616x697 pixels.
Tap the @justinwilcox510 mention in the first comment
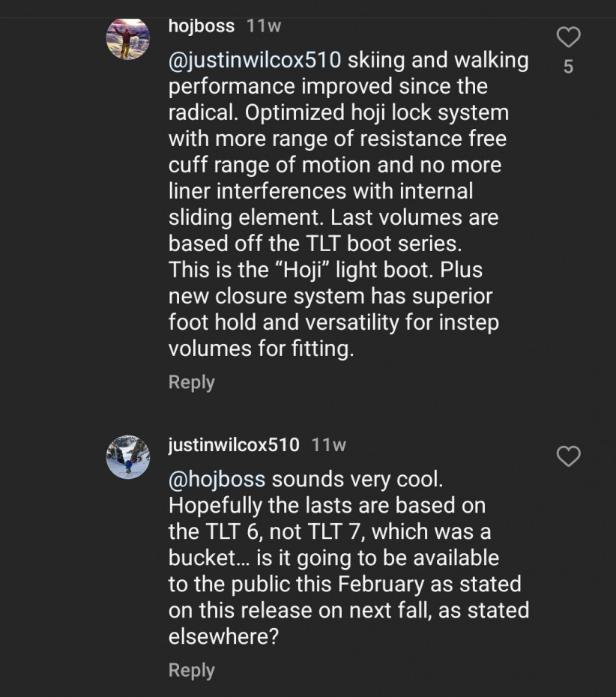tap(255, 60)
